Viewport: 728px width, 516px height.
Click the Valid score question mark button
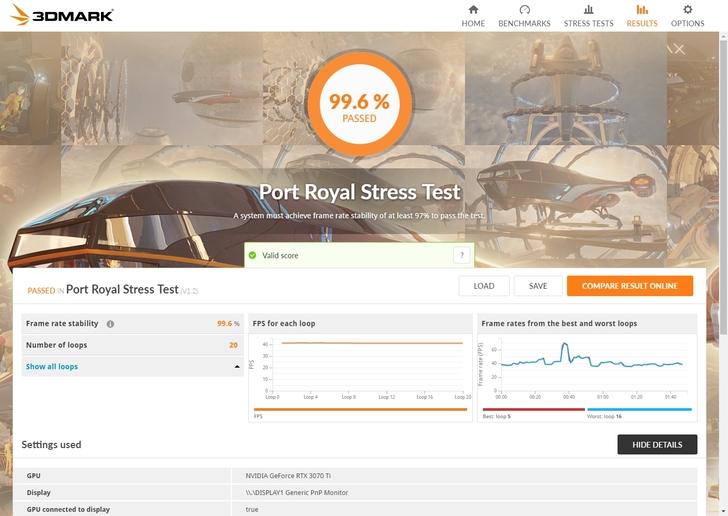tap(462, 255)
